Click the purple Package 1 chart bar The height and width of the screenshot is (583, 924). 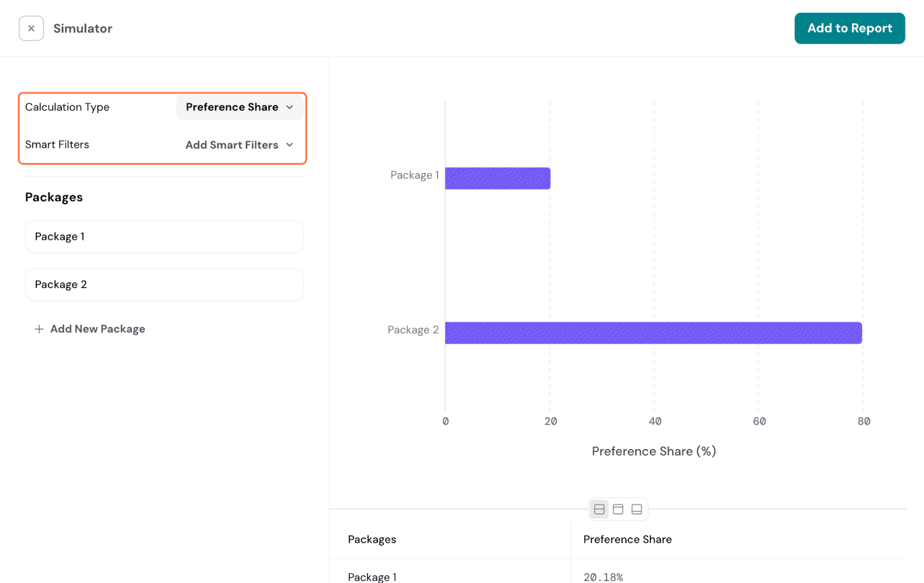point(497,179)
